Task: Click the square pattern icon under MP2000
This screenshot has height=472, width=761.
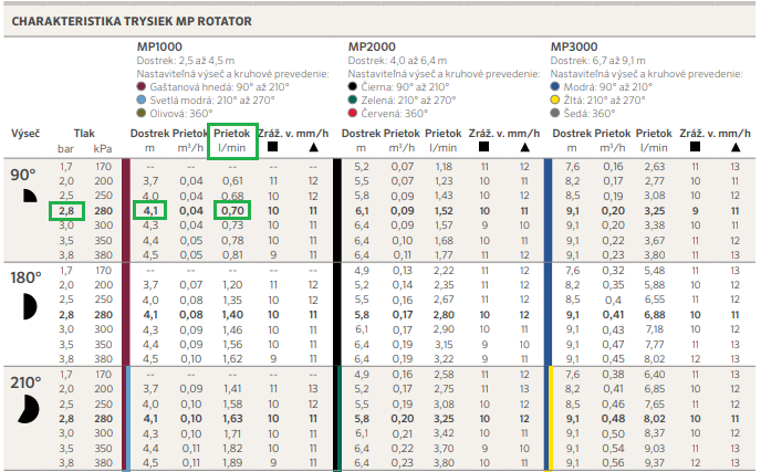Action: 483,148
